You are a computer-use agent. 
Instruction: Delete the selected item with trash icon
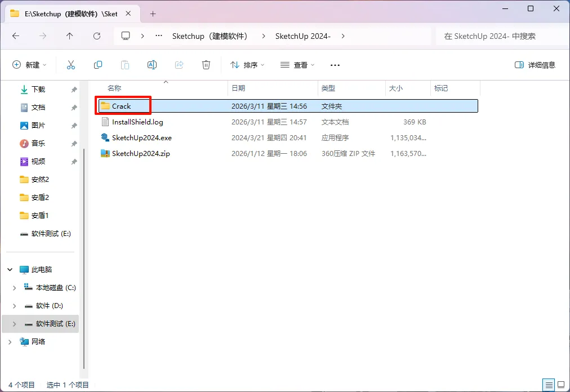206,65
